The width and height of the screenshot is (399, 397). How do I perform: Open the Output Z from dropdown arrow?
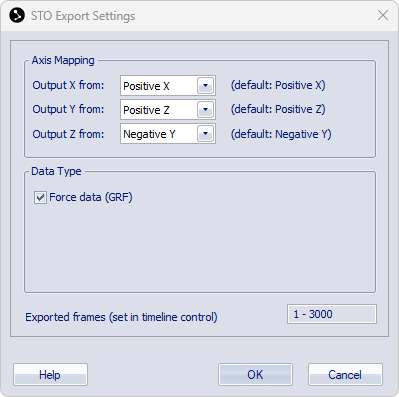[x=205, y=134]
